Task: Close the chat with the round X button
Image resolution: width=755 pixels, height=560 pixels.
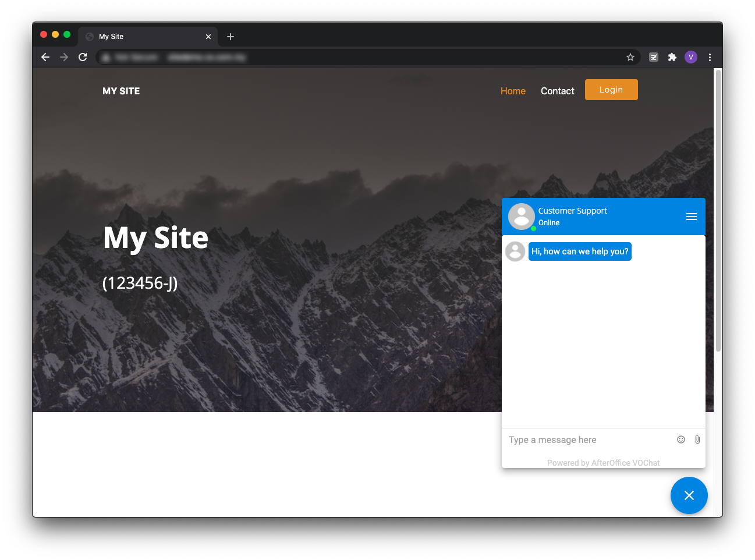Action: pyautogui.click(x=689, y=495)
